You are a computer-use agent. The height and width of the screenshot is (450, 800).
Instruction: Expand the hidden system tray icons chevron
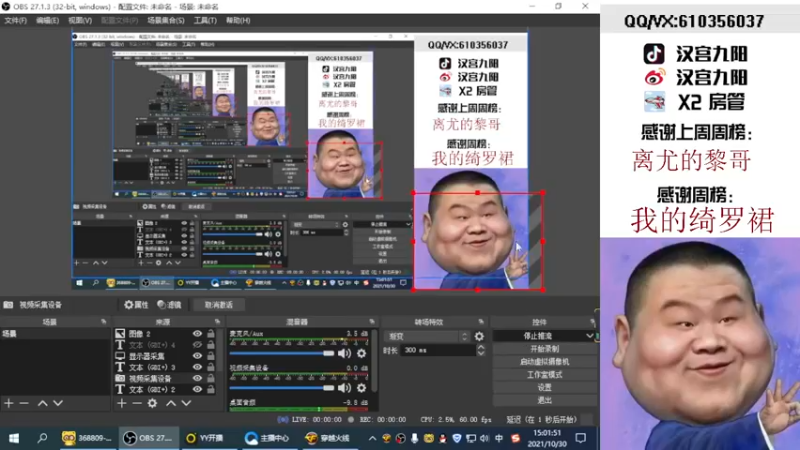372,438
